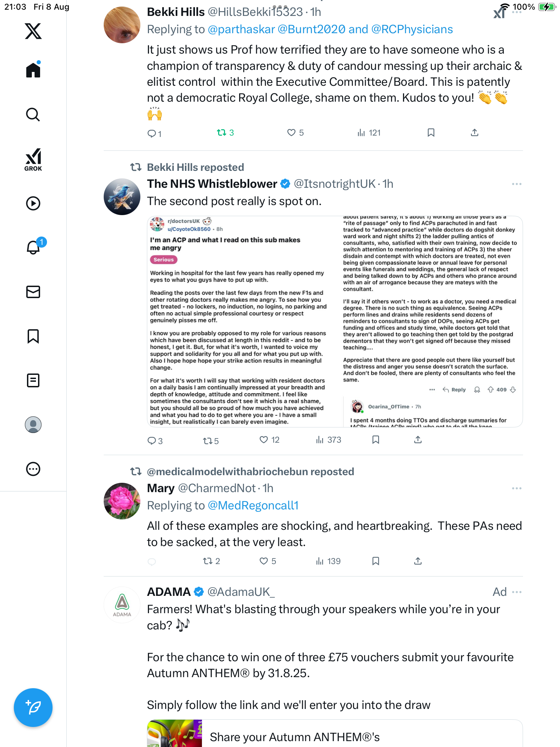
Task: Open Video tab in sidebar
Action: coord(33,203)
